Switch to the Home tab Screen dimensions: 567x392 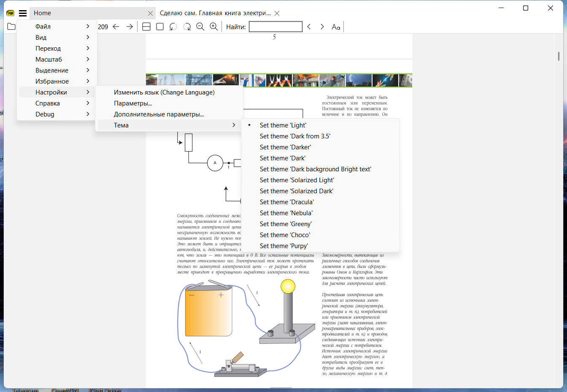point(43,13)
